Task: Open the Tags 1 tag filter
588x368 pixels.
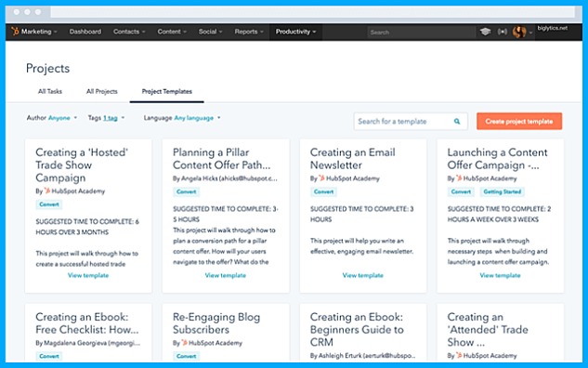Action: click(106, 118)
